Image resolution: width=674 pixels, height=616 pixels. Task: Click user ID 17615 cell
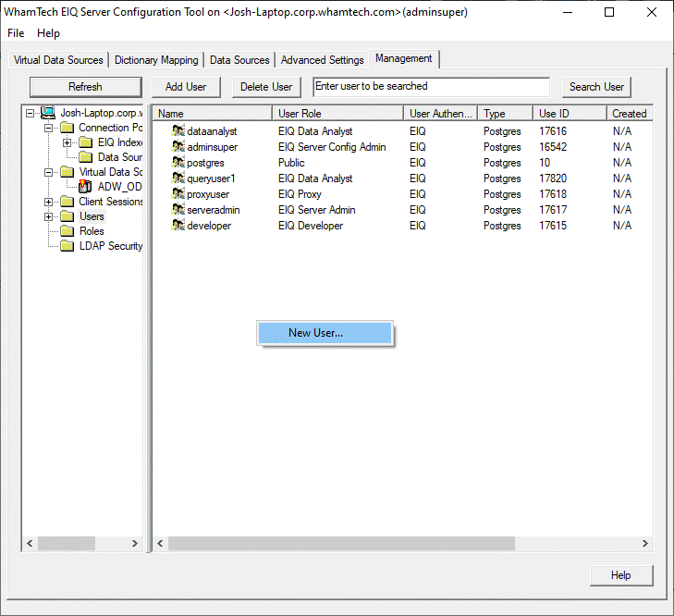pos(553,226)
